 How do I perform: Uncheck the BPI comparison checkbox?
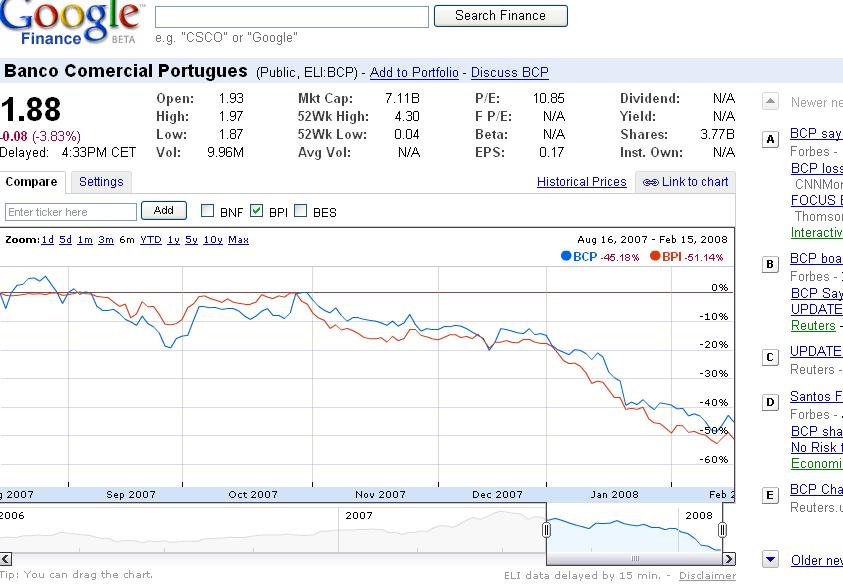coord(257,211)
